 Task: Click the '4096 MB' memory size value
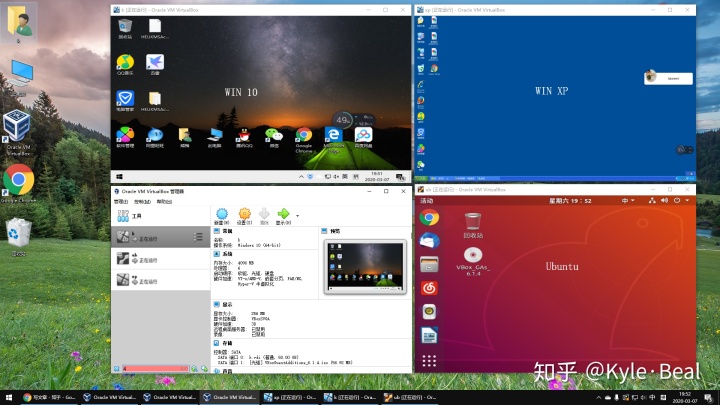point(246,263)
